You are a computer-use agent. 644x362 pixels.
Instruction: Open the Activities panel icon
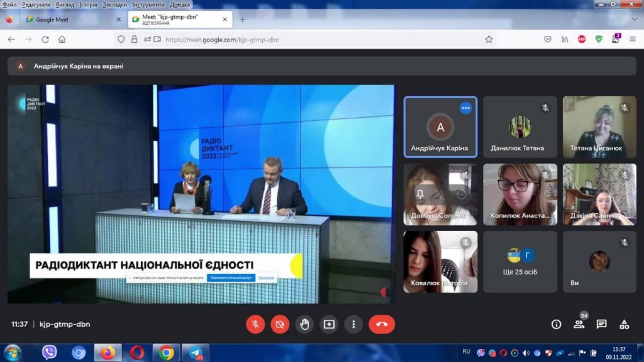coord(624,324)
